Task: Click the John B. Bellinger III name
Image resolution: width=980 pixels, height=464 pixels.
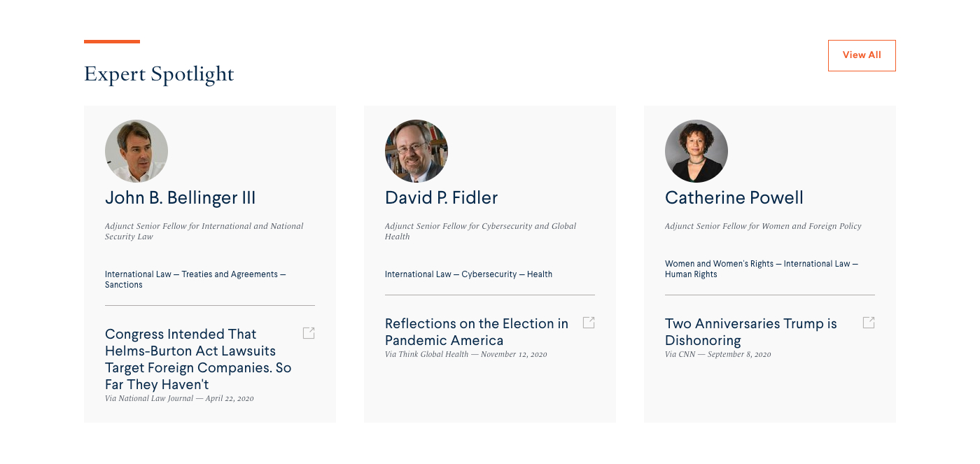Action: 180,198
